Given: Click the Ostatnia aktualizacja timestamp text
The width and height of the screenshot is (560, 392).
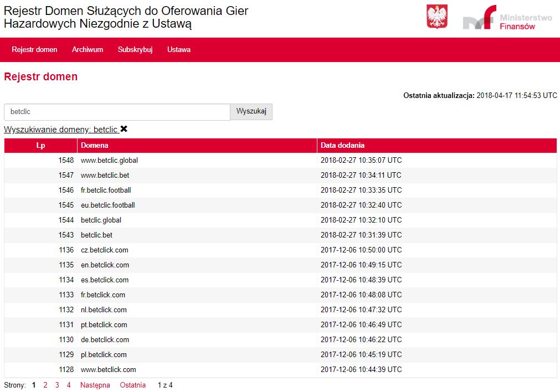Looking at the screenshot, I should (480, 96).
